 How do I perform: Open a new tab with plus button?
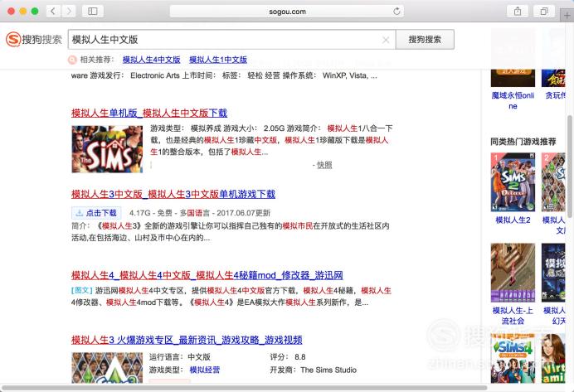[x=567, y=16]
